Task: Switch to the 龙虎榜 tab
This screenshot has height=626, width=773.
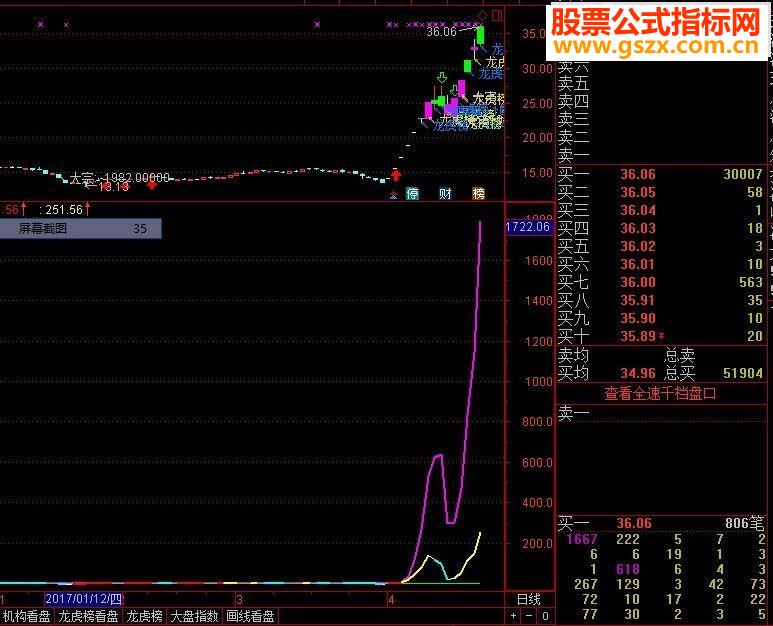Action: tap(144, 617)
